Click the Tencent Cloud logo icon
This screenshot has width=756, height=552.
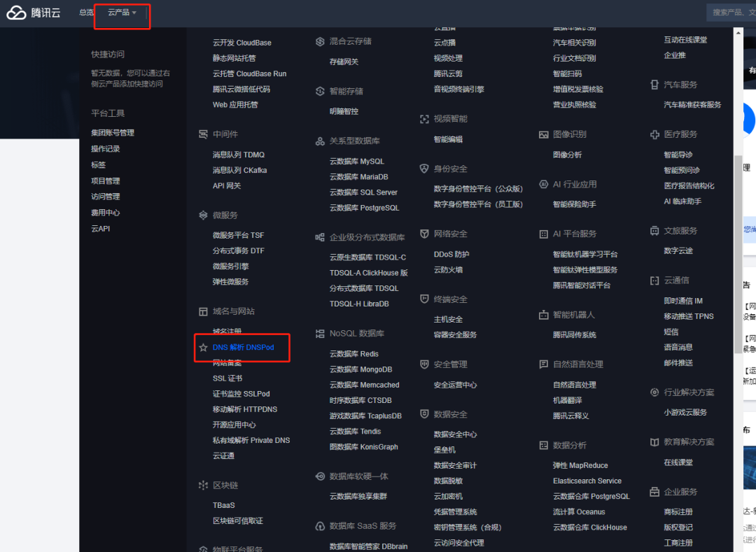click(x=16, y=13)
